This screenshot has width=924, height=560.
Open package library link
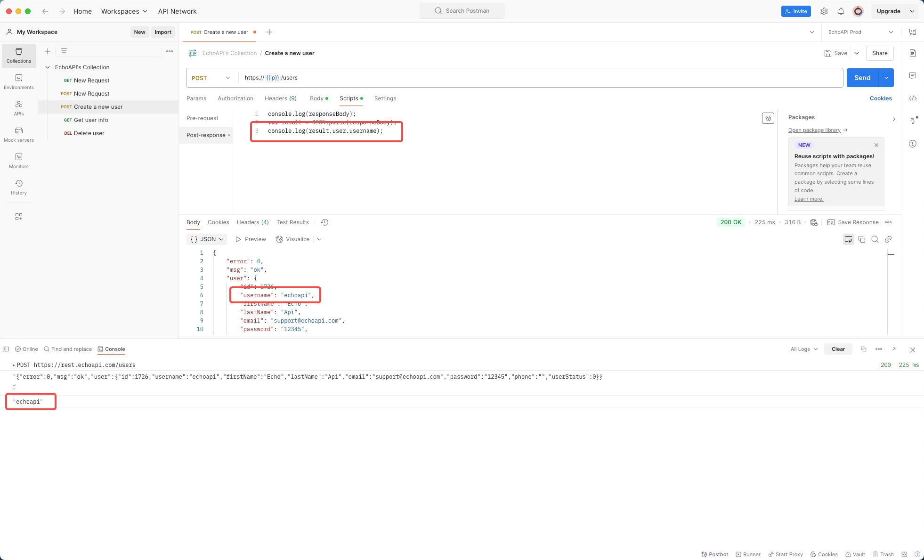point(818,130)
